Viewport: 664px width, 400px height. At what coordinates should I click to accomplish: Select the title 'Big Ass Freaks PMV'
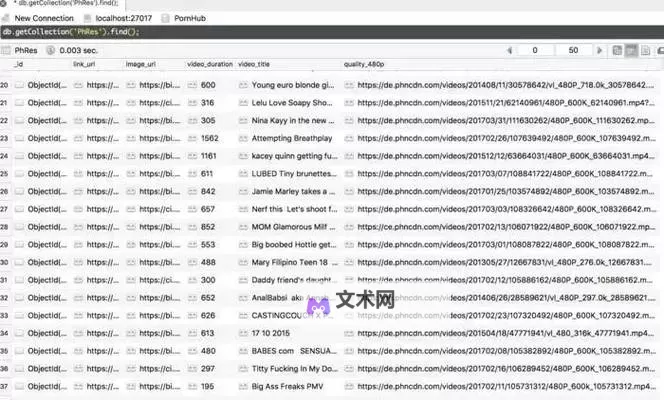click(x=287, y=386)
